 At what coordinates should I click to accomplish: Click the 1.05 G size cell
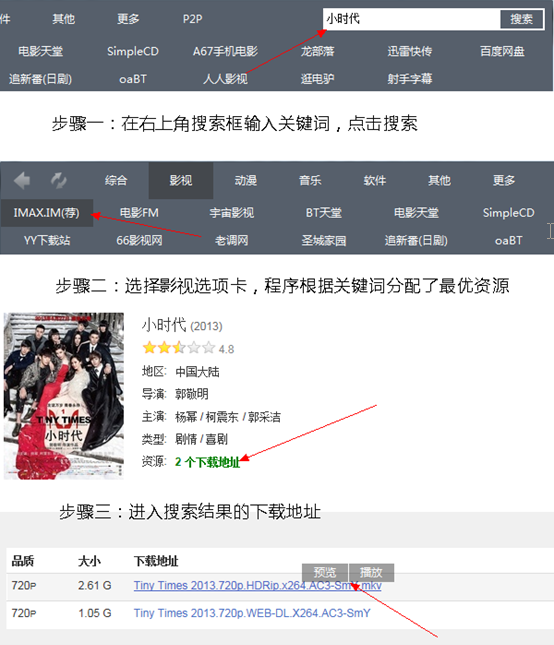coord(95,613)
